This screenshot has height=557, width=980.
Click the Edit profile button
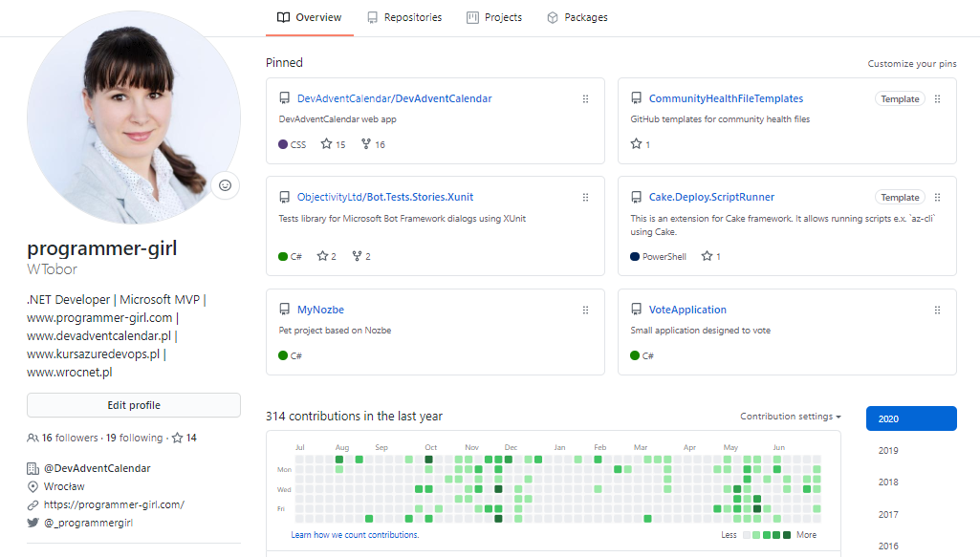click(x=133, y=404)
